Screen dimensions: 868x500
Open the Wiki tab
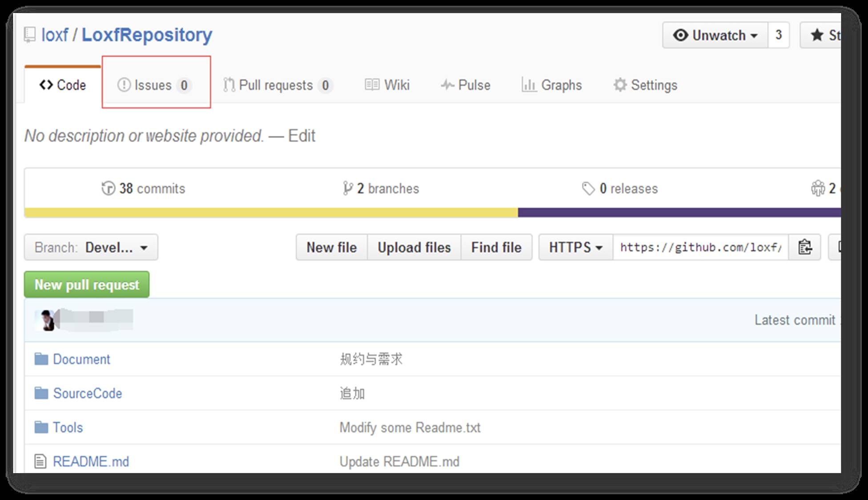(x=387, y=85)
